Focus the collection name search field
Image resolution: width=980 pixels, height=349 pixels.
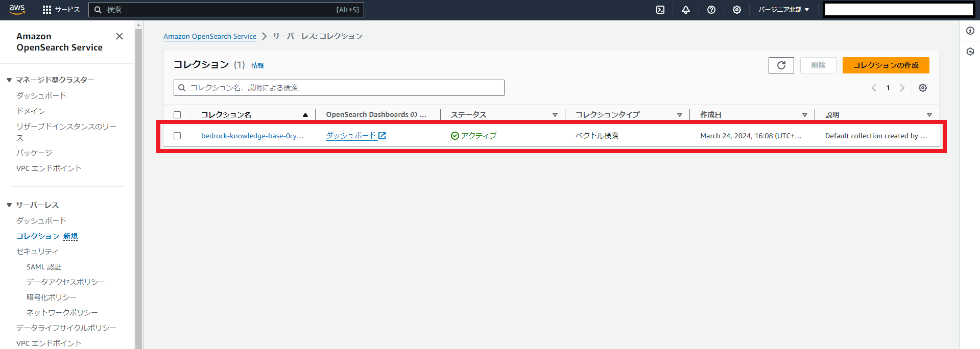(x=339, y=88)
